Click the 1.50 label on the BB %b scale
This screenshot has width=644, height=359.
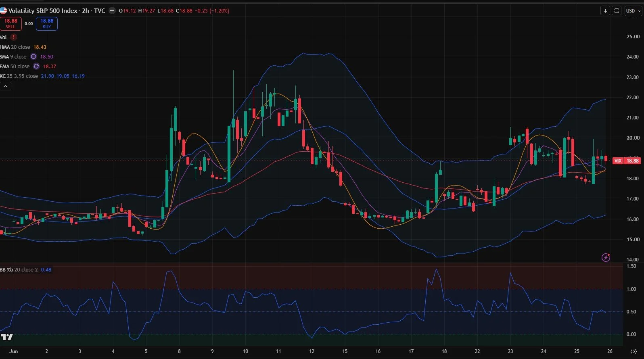[x=631, y=266]
